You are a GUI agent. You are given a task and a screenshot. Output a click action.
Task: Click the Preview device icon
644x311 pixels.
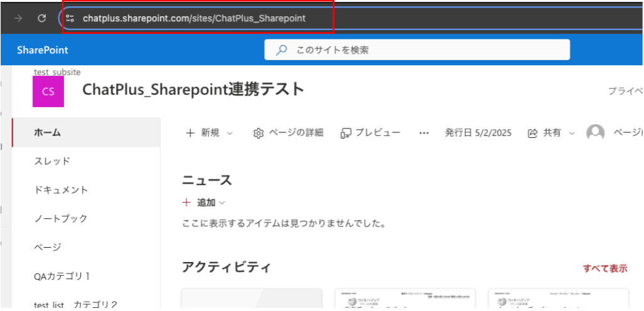(x=346, y=133)
